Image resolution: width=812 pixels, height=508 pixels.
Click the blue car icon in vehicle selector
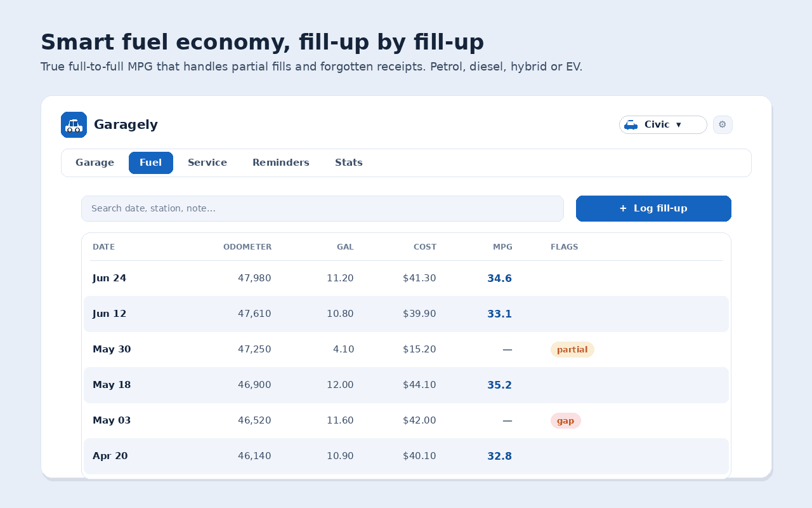tap(631, 124)
